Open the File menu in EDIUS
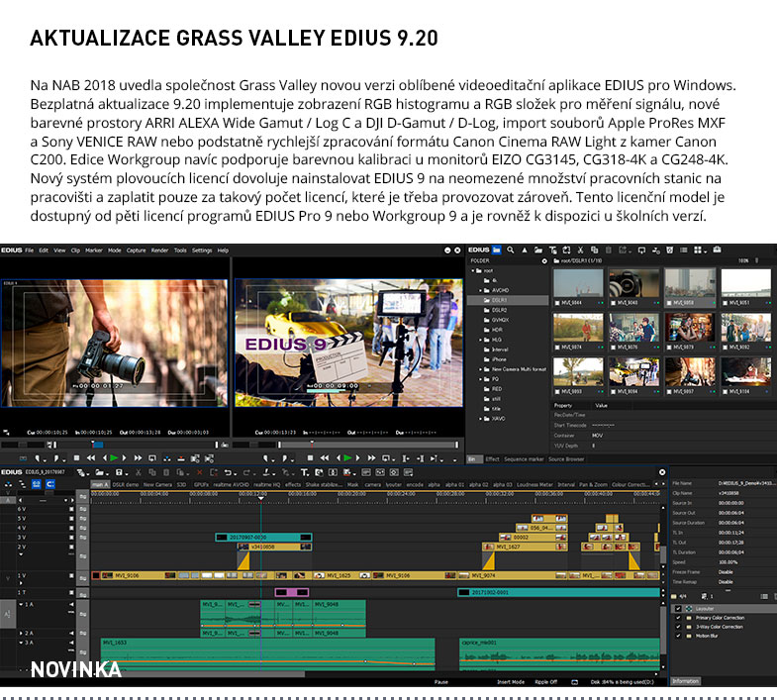777x700 pixels. [x=30, y=250]
